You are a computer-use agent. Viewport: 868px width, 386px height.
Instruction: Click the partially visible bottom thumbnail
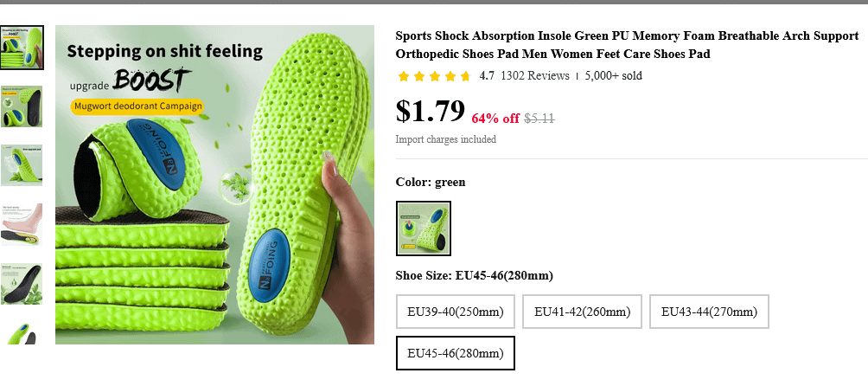pyautogui.click(x=22, y=333)
